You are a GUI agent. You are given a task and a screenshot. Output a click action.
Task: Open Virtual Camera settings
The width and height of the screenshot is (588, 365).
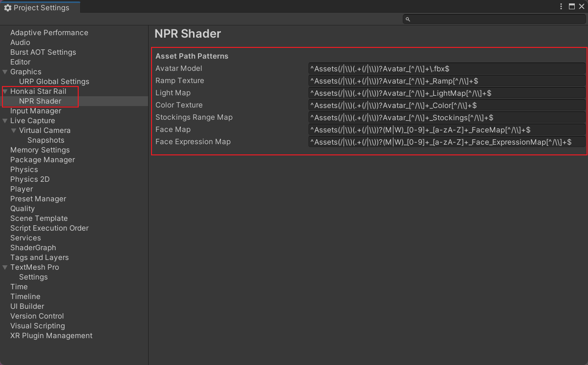[x=44, y=130]
